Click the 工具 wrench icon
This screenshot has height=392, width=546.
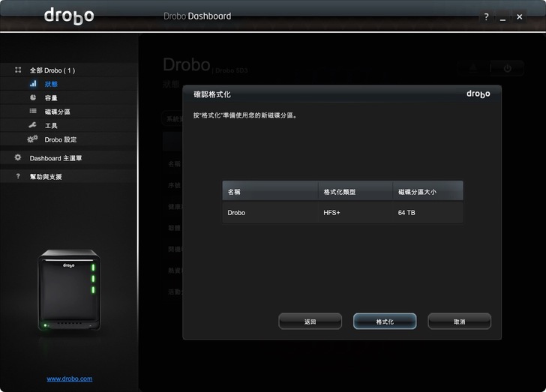[x=33, y=125]
